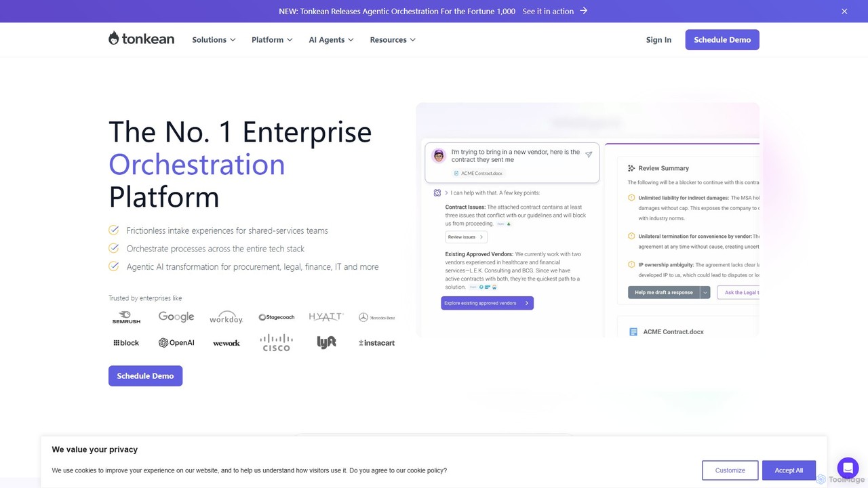This screenshot has height=488, width=868.
Task: Click the Workday logo
Action: click(x=226, y=317)
